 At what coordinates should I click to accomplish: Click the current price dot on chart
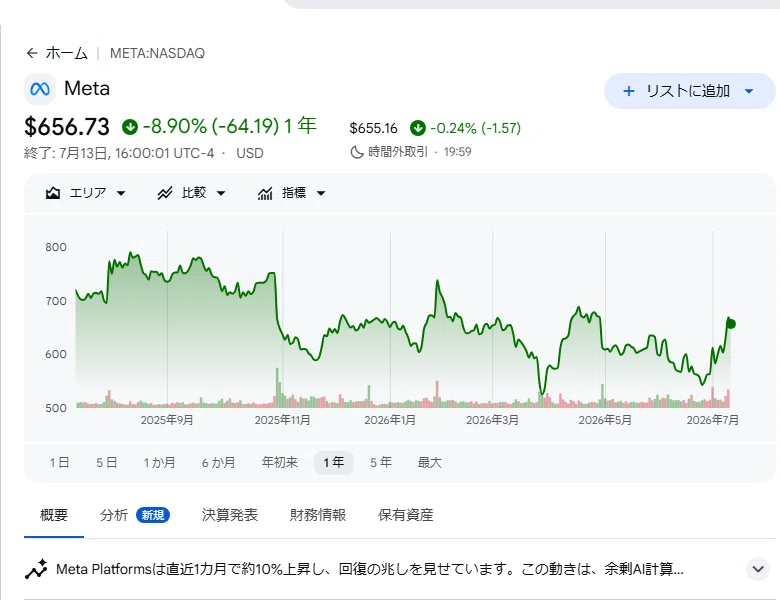731,324
